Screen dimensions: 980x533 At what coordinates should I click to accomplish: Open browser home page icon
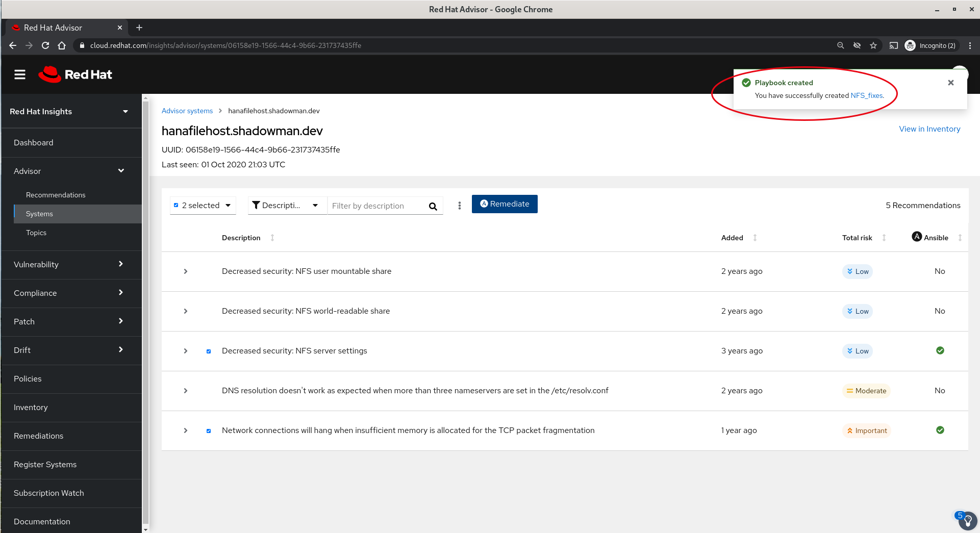point(62,45)
